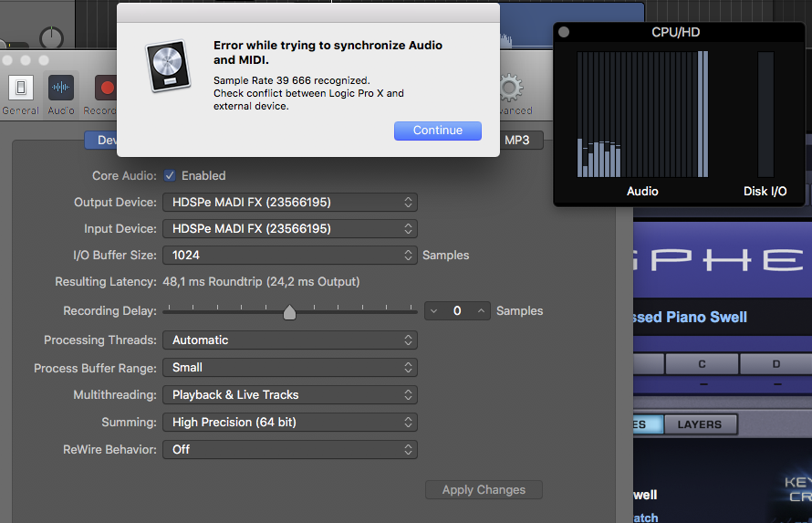Viewport: 812px width, 523px height.
Task: Click the Logic Pro disk icon in alert
Action: point(168,66)
